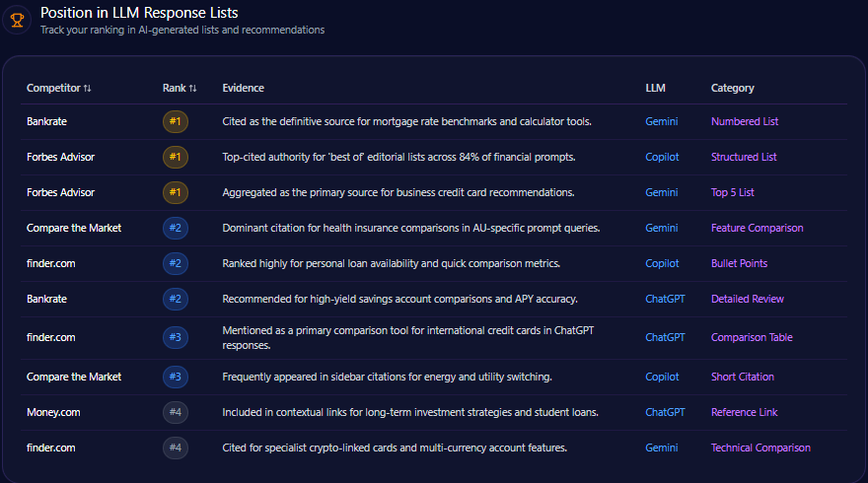
Task: Click the #4 rank badge for Money.com
Action: pyautogui.click(x=175, y=412)
